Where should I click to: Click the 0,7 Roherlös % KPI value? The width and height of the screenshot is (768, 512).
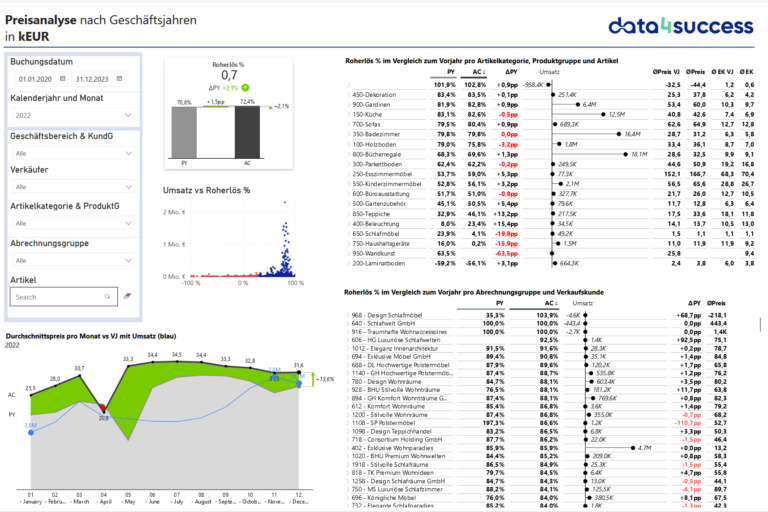229,75
